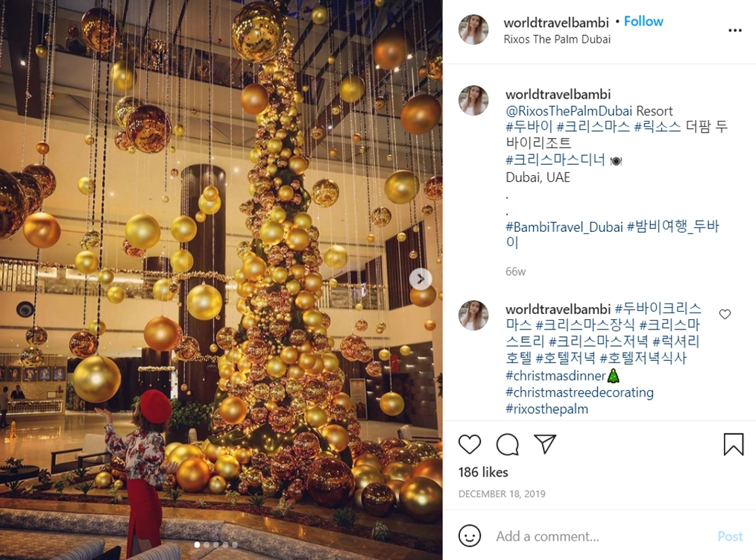Open the three-dot more options menu
The image size is (756, 560).
[735, 31]
